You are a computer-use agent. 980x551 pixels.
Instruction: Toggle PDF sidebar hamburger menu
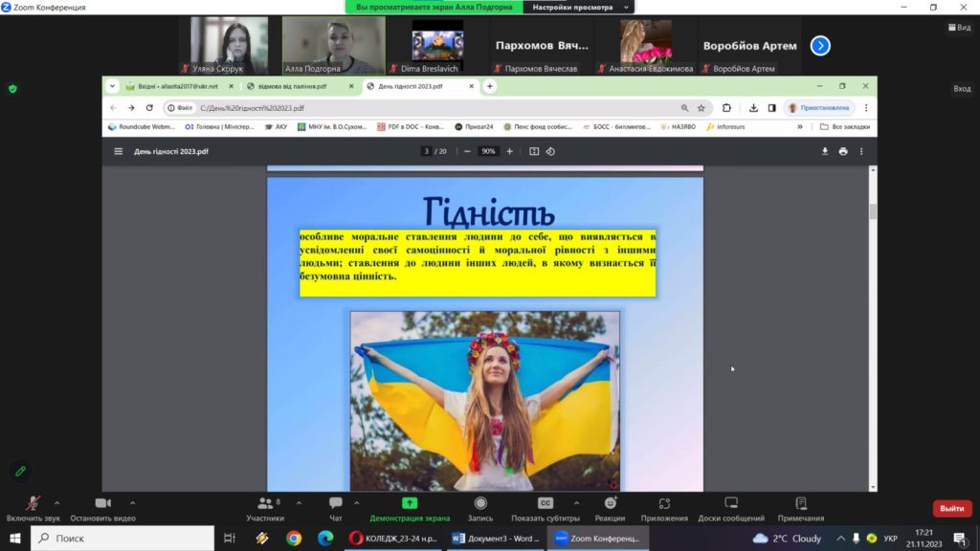click(118, 151)
